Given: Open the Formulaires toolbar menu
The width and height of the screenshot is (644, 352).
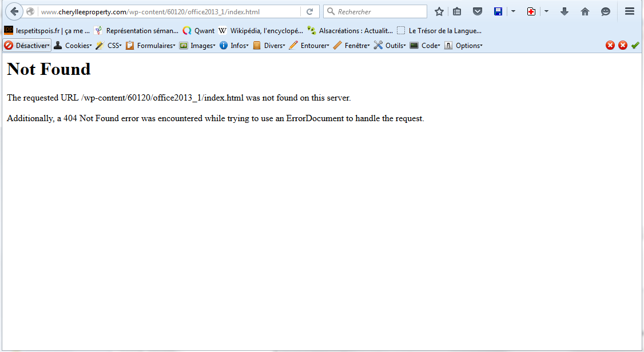Looking at the screenshot, I should 151,46.
